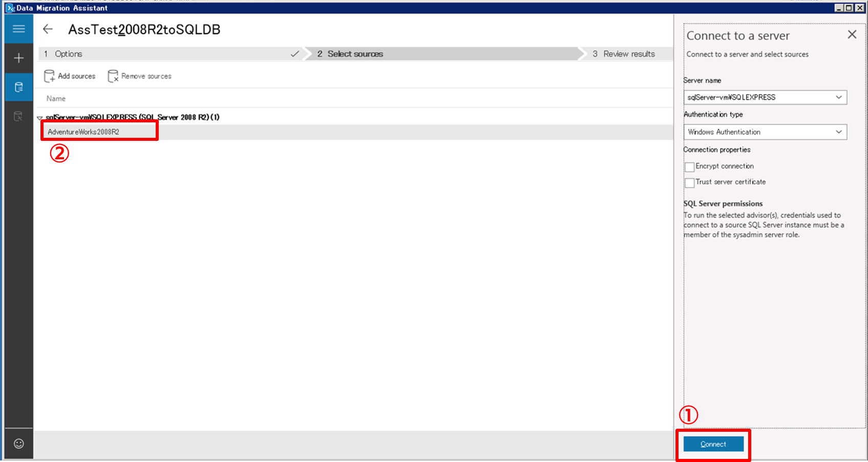Screen dimensions: 868x462
Task: Minimize the Data Migration Assistant window
Action: pos(839,8)
